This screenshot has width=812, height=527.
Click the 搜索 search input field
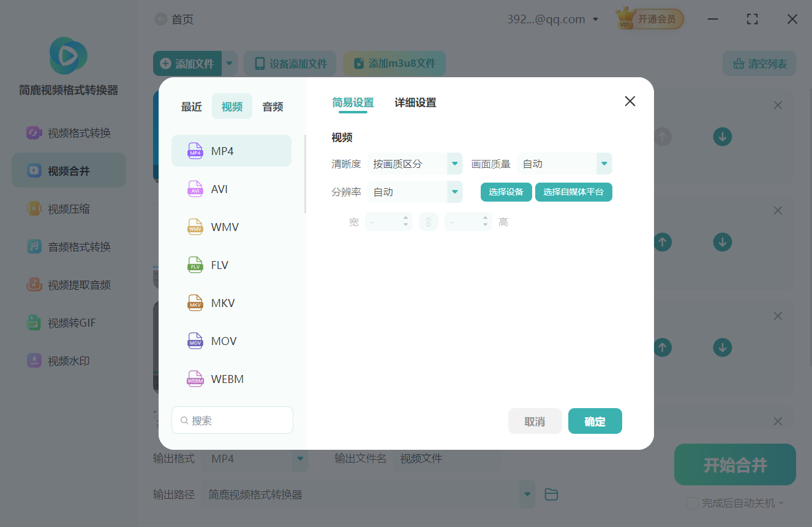click(232, 420)
